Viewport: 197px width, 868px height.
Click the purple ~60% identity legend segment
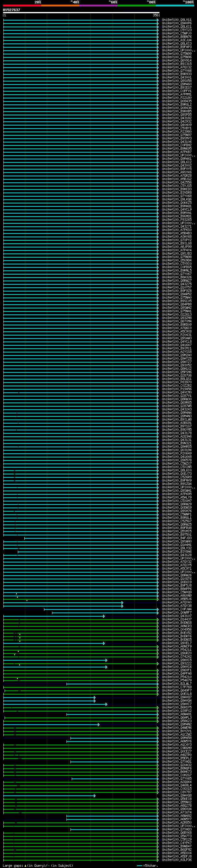click(99, 6)
